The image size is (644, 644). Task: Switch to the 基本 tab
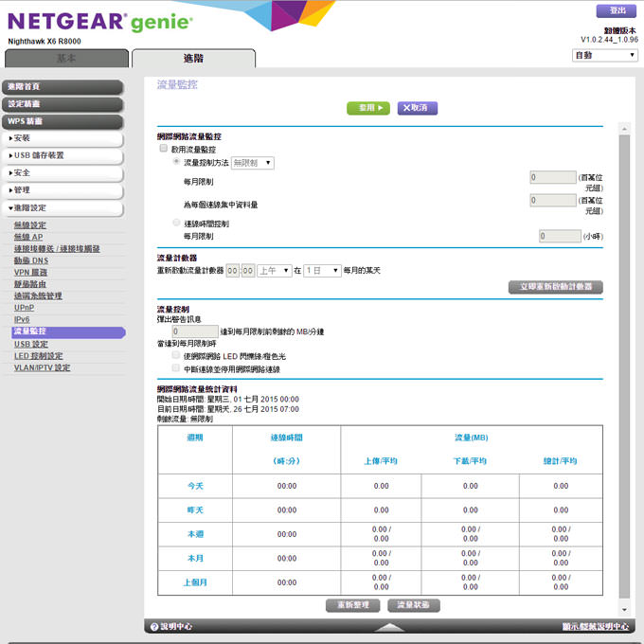coord(66,59)
